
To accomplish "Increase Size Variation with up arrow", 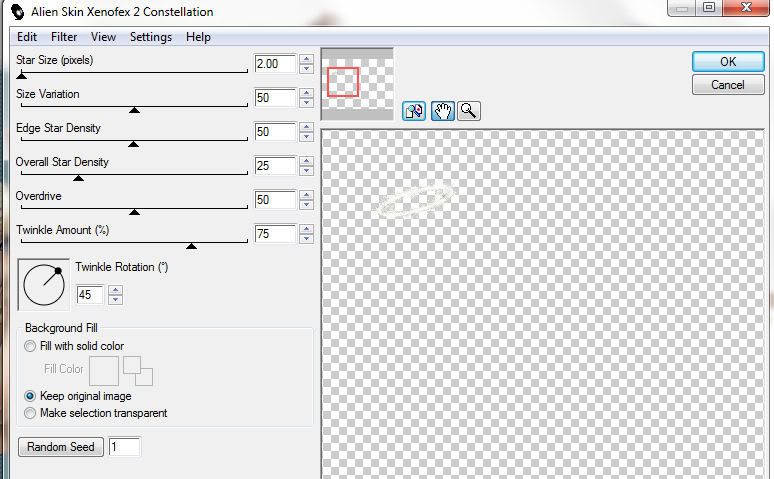I will tap(307, 93).
